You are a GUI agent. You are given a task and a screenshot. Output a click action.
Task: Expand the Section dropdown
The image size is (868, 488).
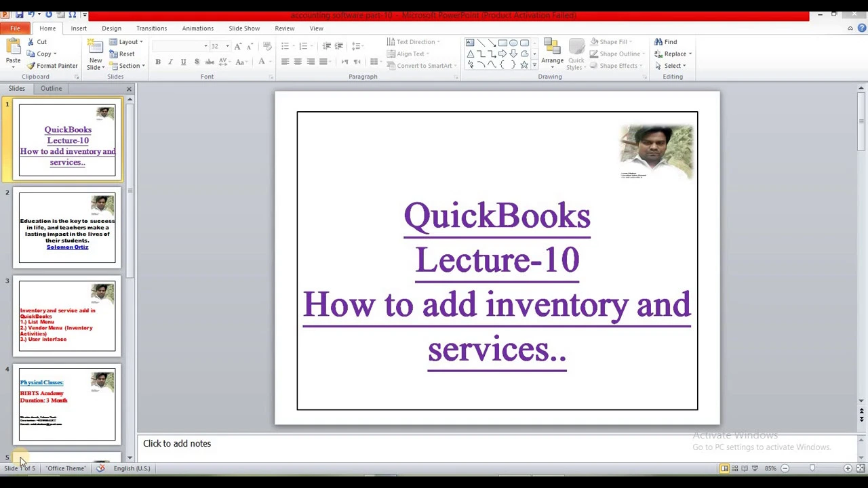[127, 66]
